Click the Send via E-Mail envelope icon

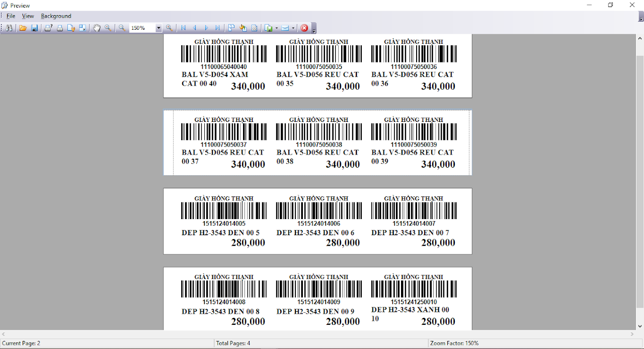coord(285,28)
